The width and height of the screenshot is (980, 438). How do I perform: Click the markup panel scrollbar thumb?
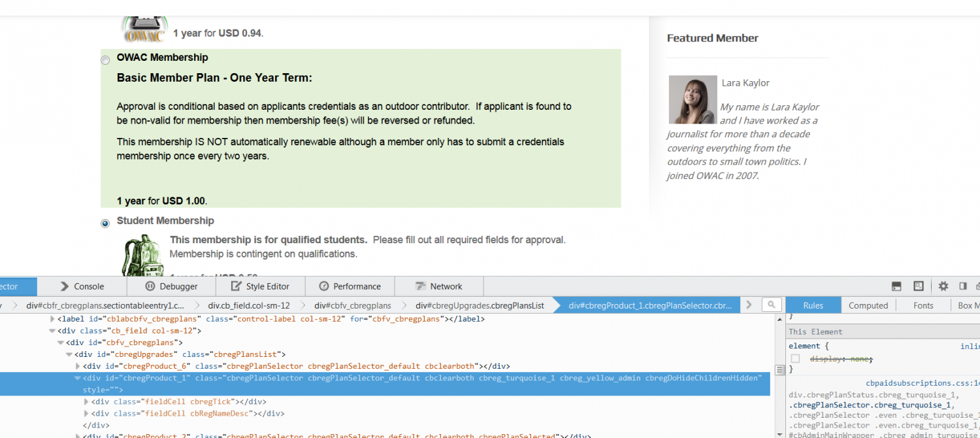(779, 370)
